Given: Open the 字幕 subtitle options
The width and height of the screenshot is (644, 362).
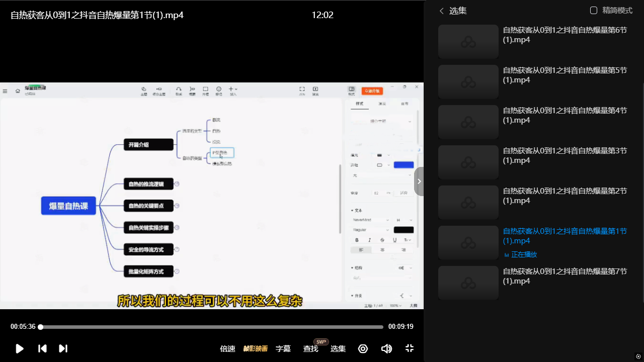Looking at the screenshot, I should (283, 348).
